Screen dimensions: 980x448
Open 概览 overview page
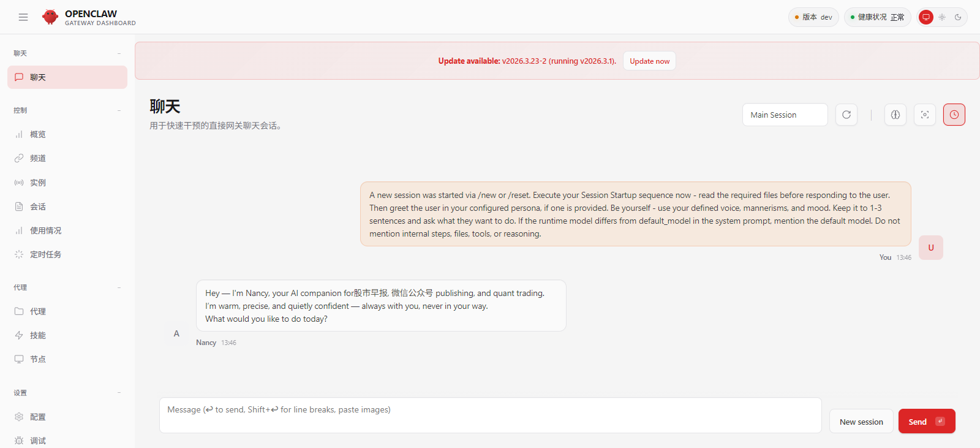[x=67, y=134]
